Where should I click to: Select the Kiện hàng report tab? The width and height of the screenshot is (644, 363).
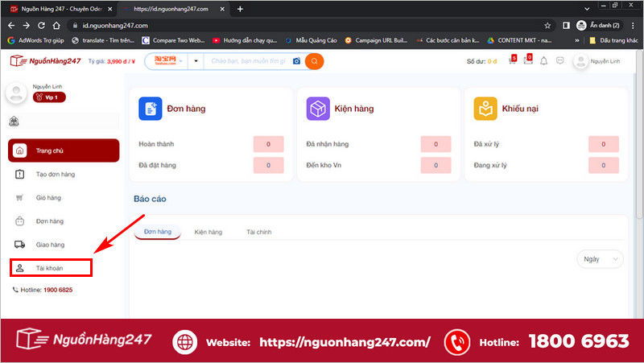coord(208,232)
